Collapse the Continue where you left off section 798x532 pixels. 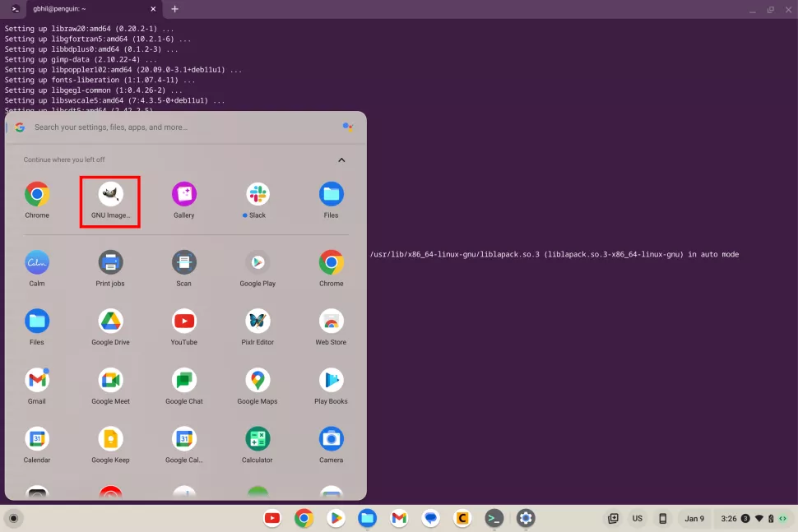click(x=341, y=160)
